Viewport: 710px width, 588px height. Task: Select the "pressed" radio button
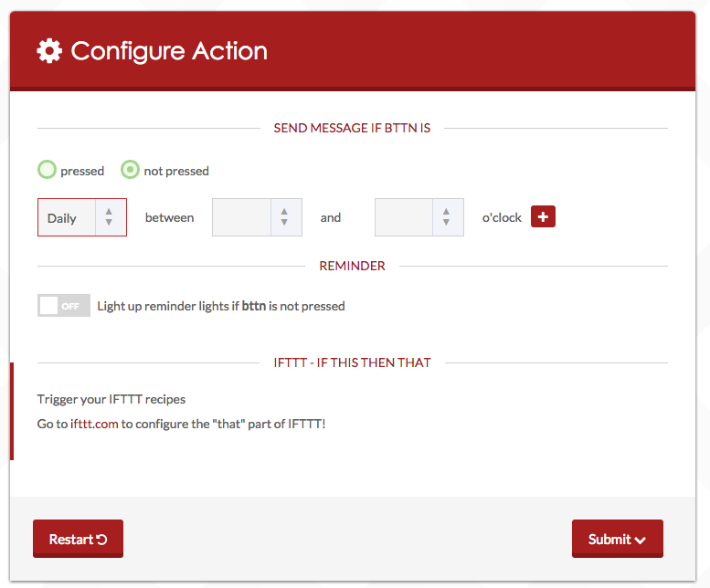pyautogui.click(x=47, y=170)
